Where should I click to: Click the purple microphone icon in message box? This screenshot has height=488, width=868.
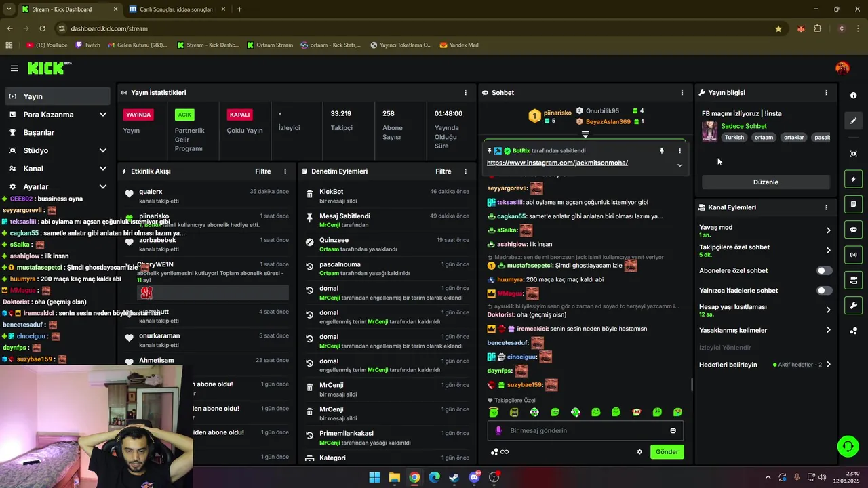[x=498, y=430]
